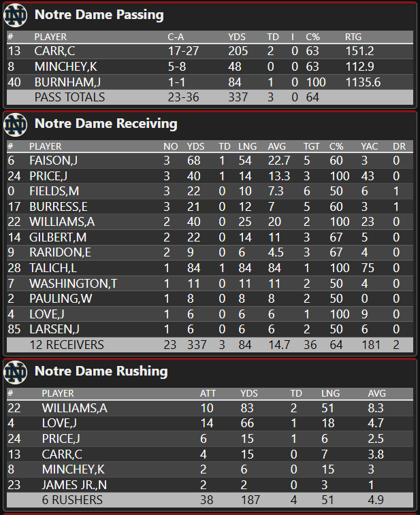Click the Notre Dame Rushing heading
Image resolution: width=420 pixels, height=515 pixels.
coord(101,371)
